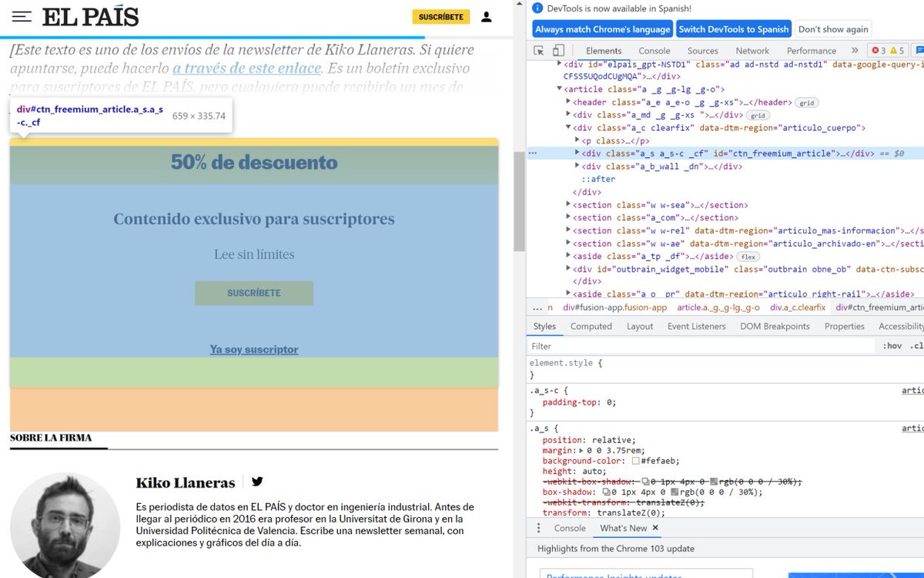
Task: Expand the section w w-sea node
Action: click(x=569, y=205)
